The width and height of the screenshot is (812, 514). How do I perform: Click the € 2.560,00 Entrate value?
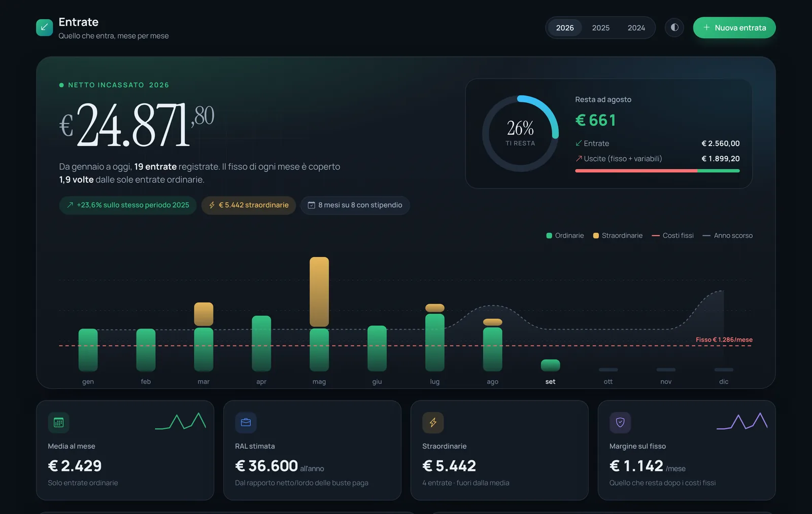[721, 144]
